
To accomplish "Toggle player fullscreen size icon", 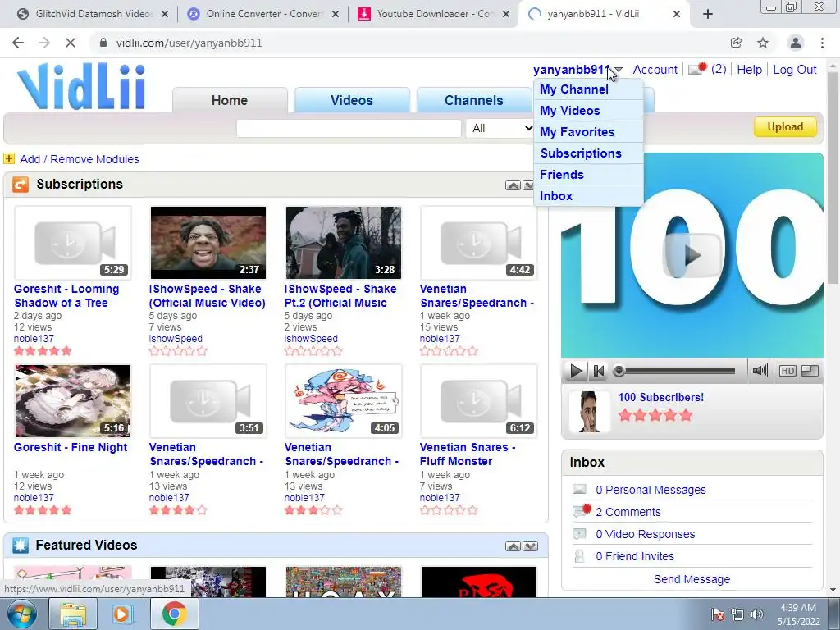I will point(810,371).
